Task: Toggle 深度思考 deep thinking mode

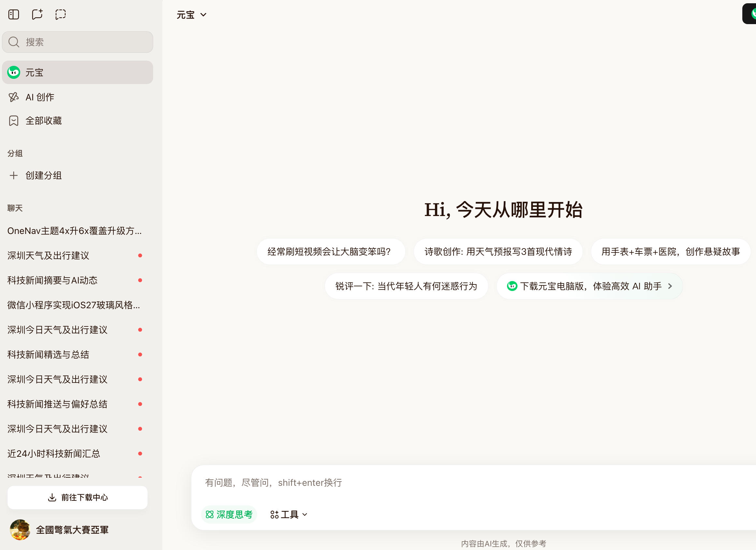Action: 229,514
